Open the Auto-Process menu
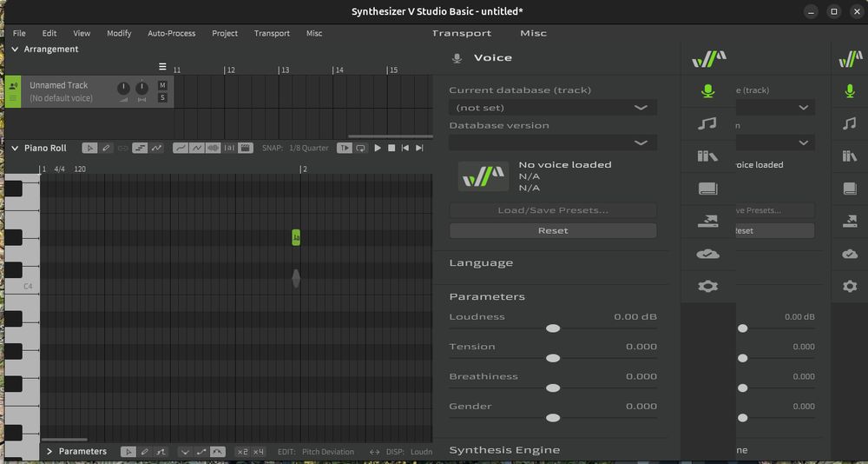The image size is (868, 464). pos(172,33)
